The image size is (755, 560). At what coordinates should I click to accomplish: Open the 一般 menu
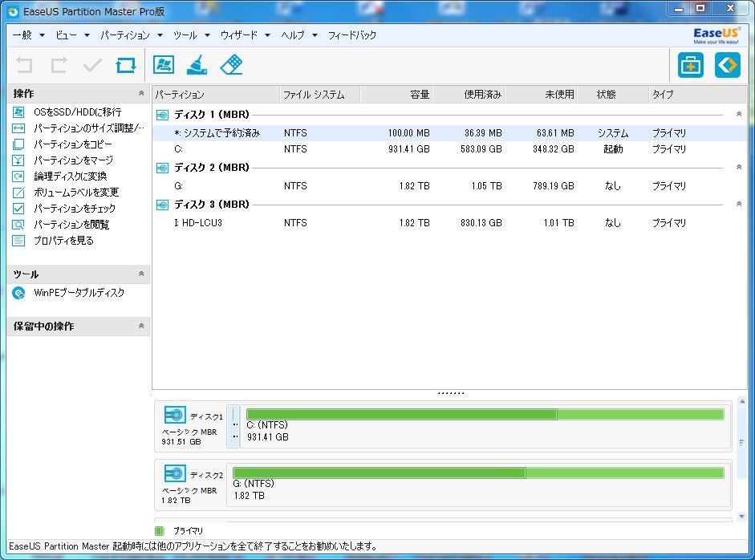coord(28,35)
